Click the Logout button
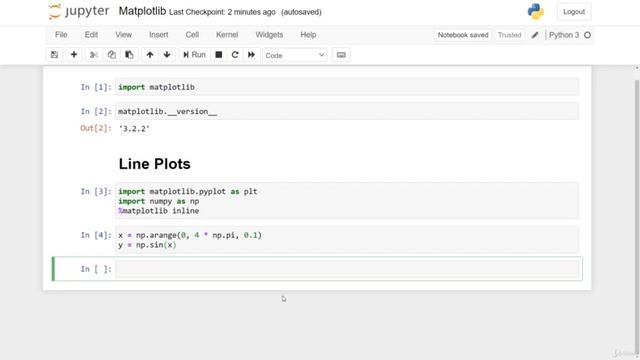 574,12
